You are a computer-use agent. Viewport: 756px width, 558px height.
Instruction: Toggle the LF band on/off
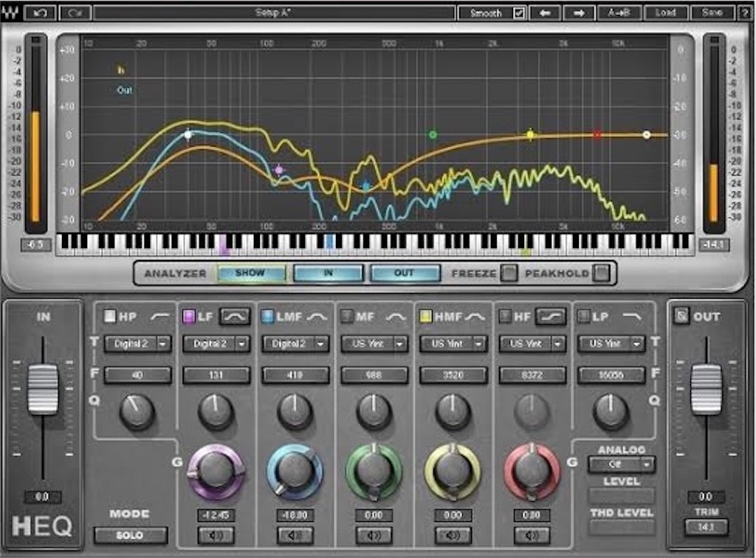188,316
